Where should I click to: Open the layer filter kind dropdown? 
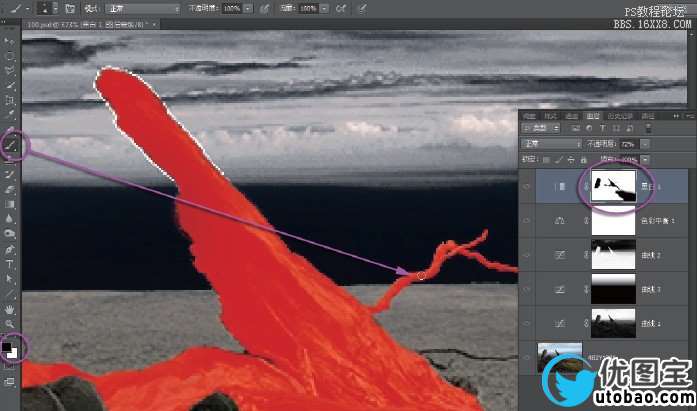click(x=541, y=128)
